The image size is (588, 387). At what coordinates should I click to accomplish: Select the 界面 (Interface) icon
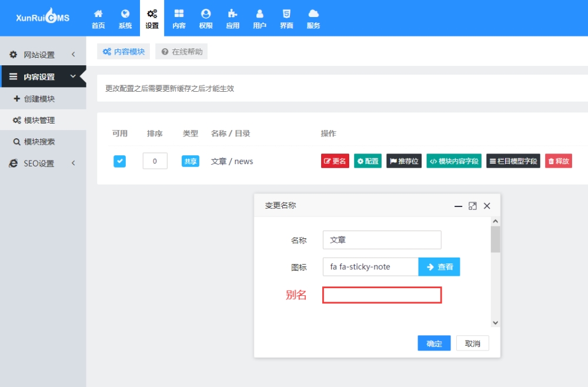[286, 18]
